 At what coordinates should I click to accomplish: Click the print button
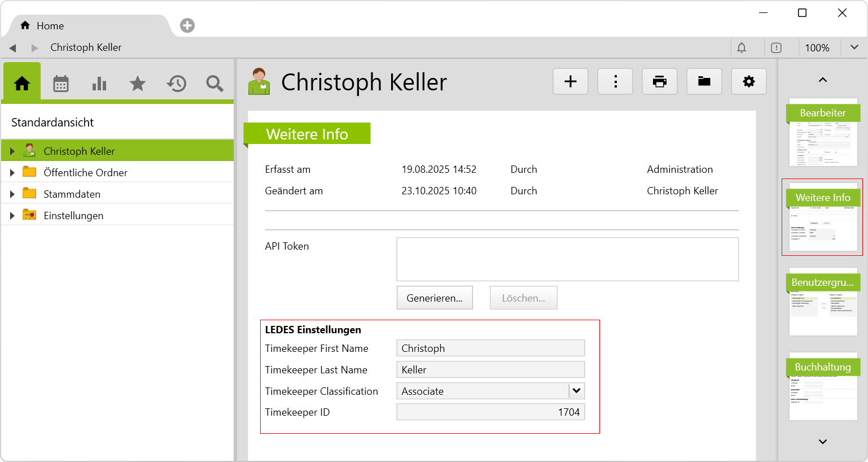[659, 81]
